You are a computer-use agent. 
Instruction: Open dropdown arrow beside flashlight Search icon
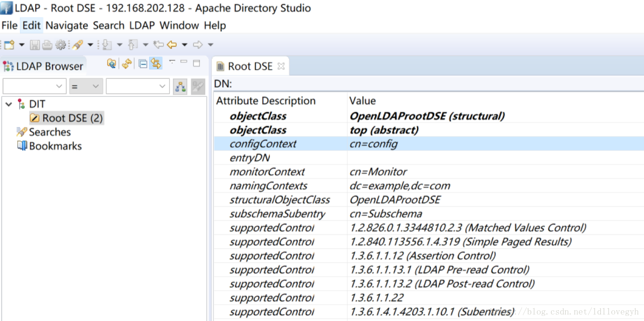(x=90, y=45)
